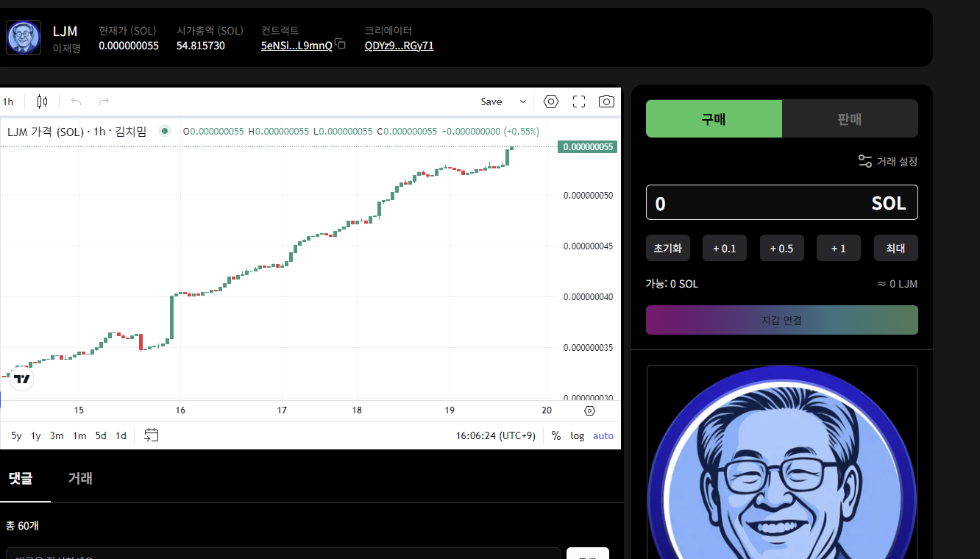Click the 초기화 reset button

tap(668, 248)
